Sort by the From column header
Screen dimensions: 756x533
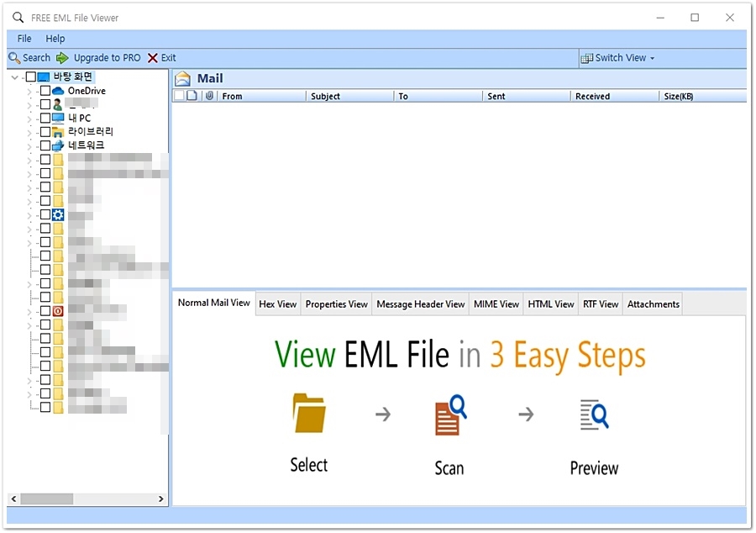click(261, 96)
